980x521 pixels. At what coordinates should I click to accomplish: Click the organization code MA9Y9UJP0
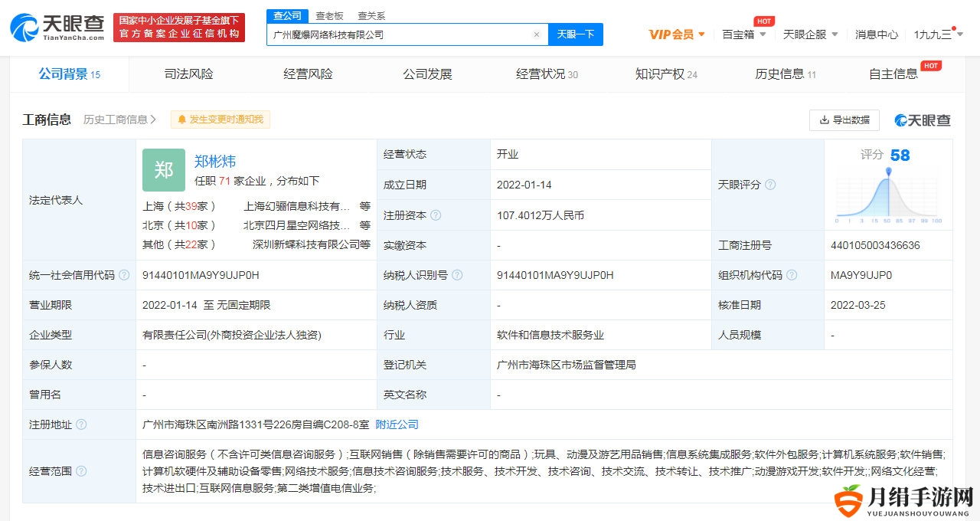pyautogui.click(x=861, y=275)
